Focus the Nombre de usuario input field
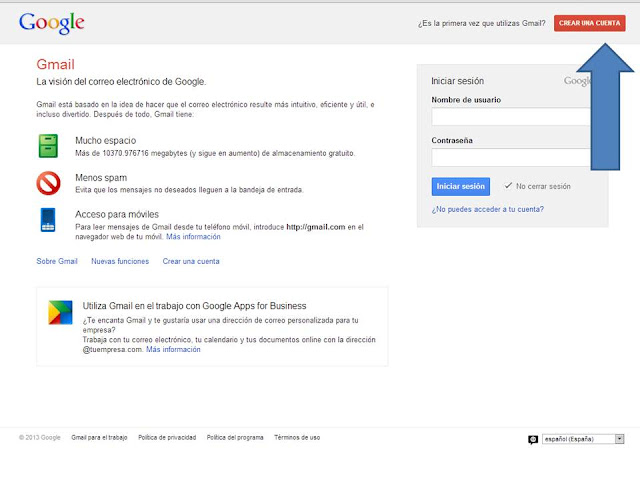This screenshot has width=640, height=480. [x=511, y=117]
